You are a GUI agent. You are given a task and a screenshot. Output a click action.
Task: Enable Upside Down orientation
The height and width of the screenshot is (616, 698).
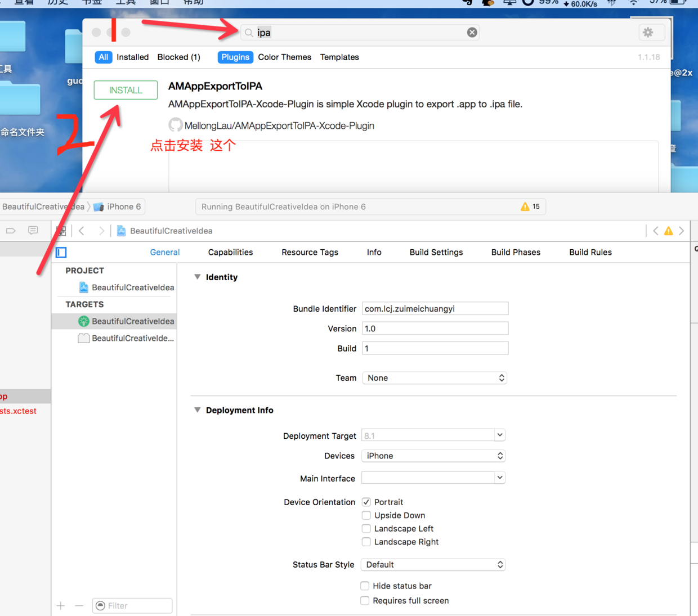coord(366,515)
